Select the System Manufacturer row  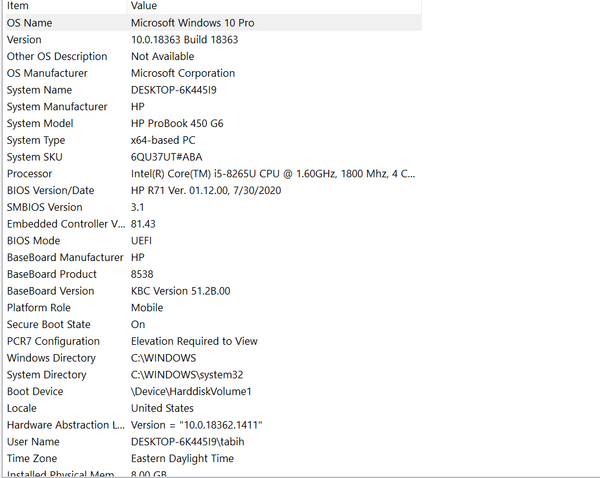pyautogui.click(x=213, y=106)
